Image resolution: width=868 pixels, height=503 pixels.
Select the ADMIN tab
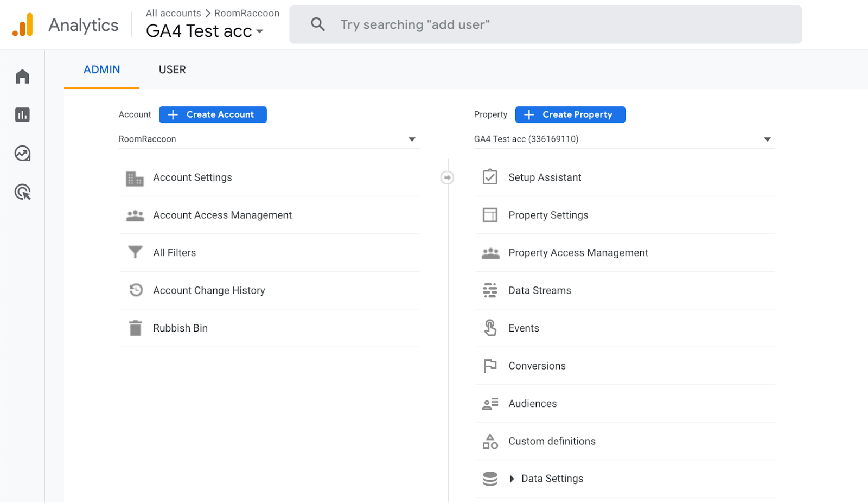point(102,69)
